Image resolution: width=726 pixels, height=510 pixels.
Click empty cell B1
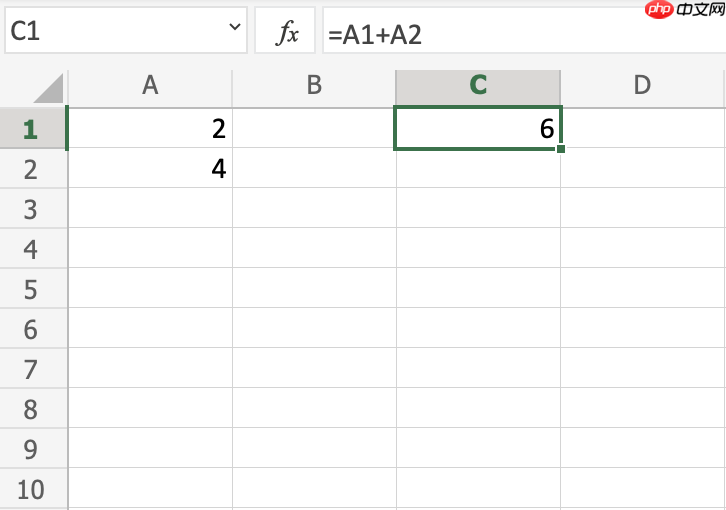[314, 129]
